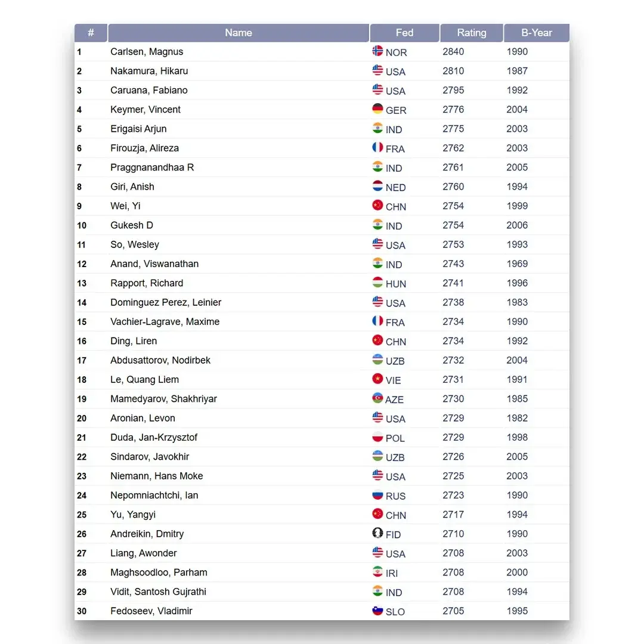Click the Fed column header
This screenshot has height=644, width=644.
404,33
